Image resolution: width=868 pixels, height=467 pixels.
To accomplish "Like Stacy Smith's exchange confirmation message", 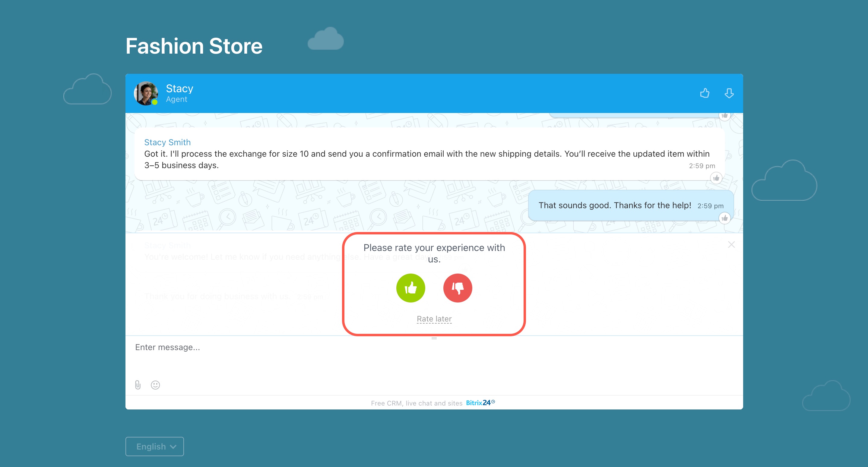I will tap(716, 178).
